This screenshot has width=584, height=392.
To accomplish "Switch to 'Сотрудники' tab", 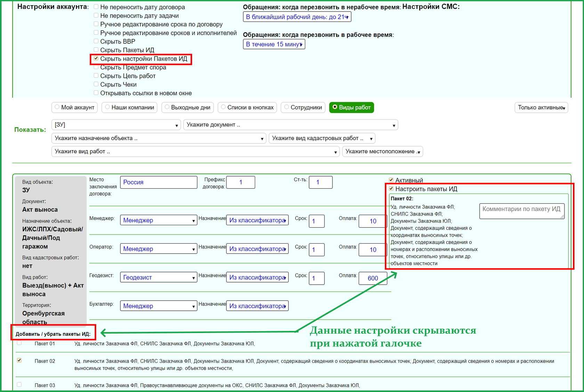I will pyautogui.click(x=303, y=107).
